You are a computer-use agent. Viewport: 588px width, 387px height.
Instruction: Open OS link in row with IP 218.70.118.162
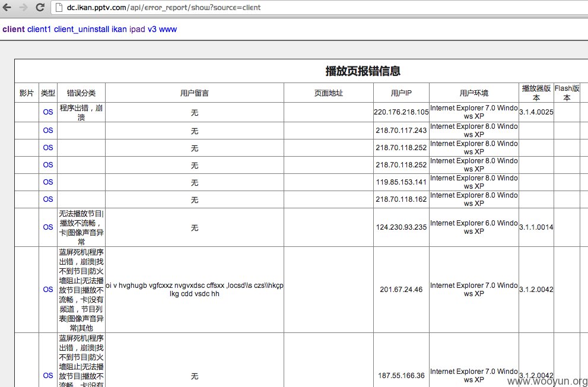pyautogui.click(x=48, y=199)
